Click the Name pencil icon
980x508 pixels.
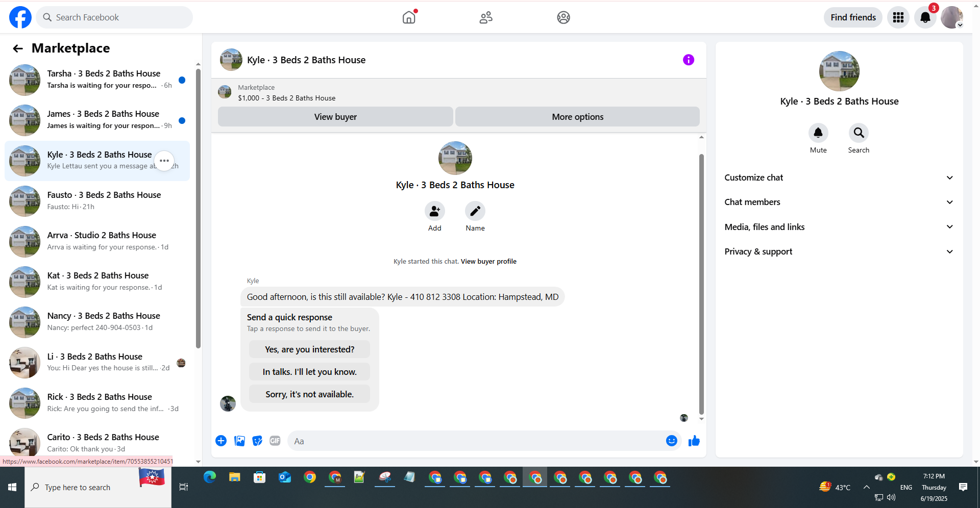pyautogui.click(x=475, y=211)
